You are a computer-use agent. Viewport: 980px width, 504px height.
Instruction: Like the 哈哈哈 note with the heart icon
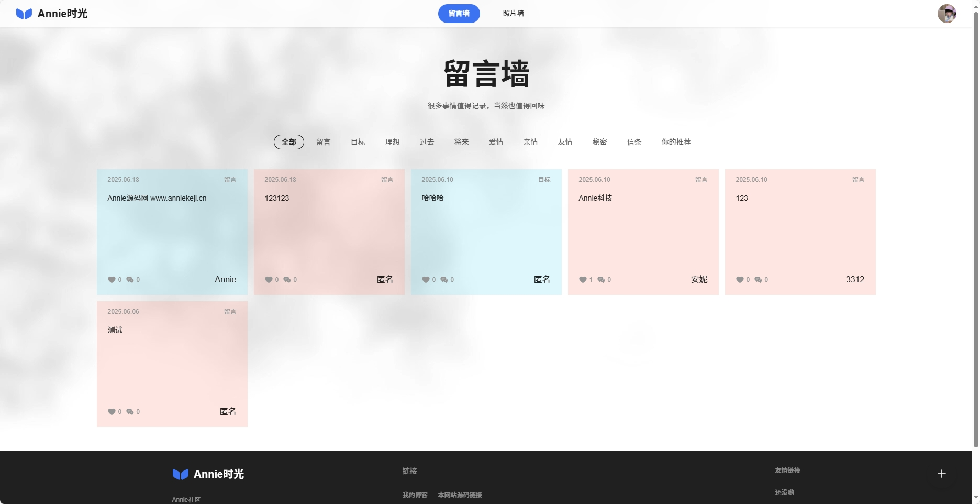426,280
